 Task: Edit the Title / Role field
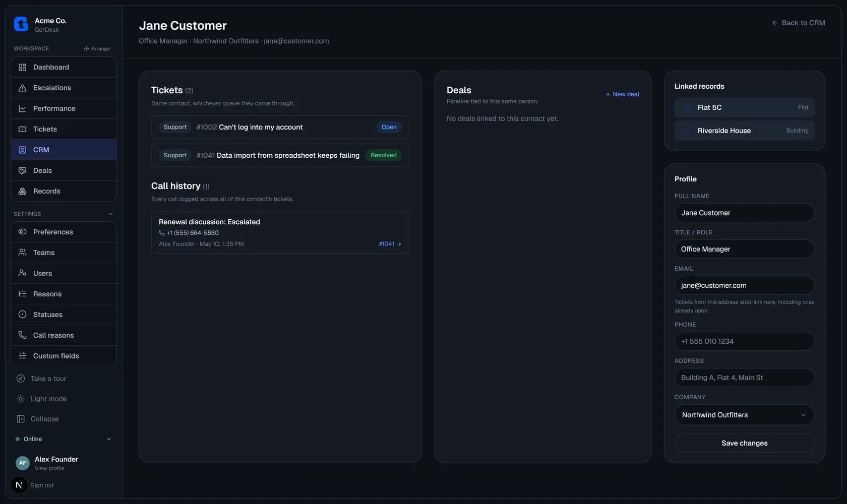744,249
